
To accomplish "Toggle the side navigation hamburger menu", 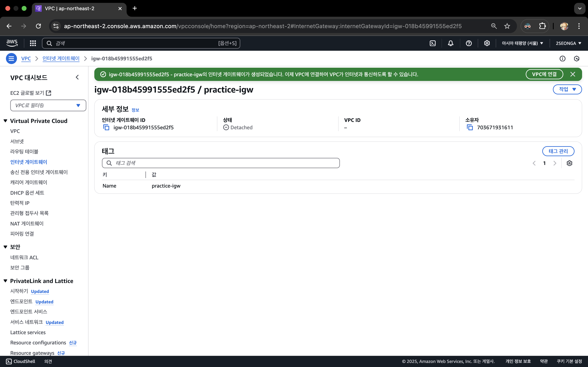I will click(11, 59).
